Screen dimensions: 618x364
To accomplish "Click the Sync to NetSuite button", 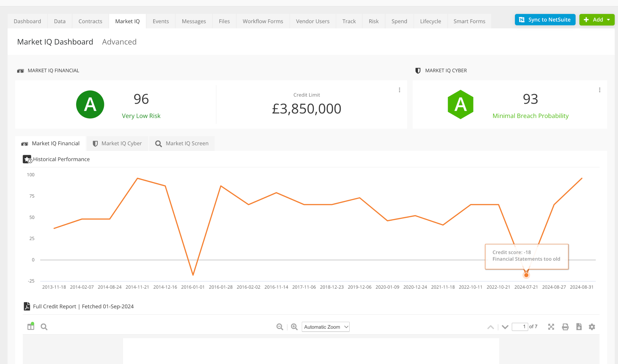I will coord(545,20).
